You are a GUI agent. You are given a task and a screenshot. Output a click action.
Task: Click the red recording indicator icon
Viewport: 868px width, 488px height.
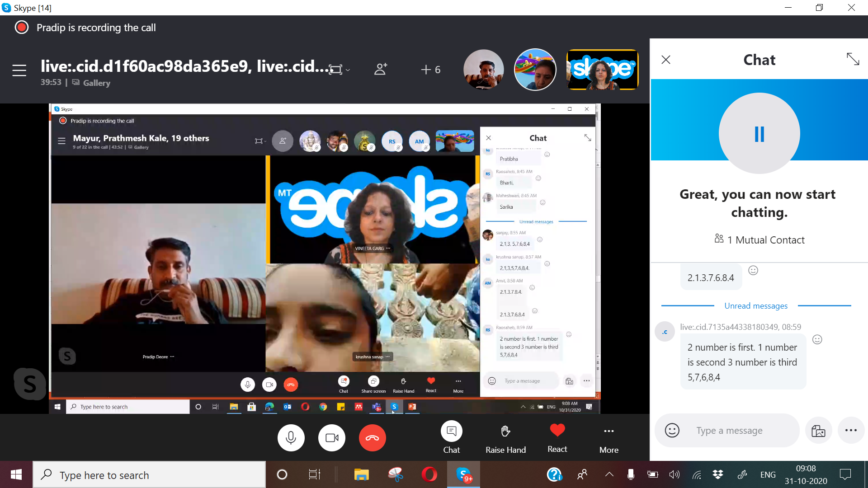22,28
